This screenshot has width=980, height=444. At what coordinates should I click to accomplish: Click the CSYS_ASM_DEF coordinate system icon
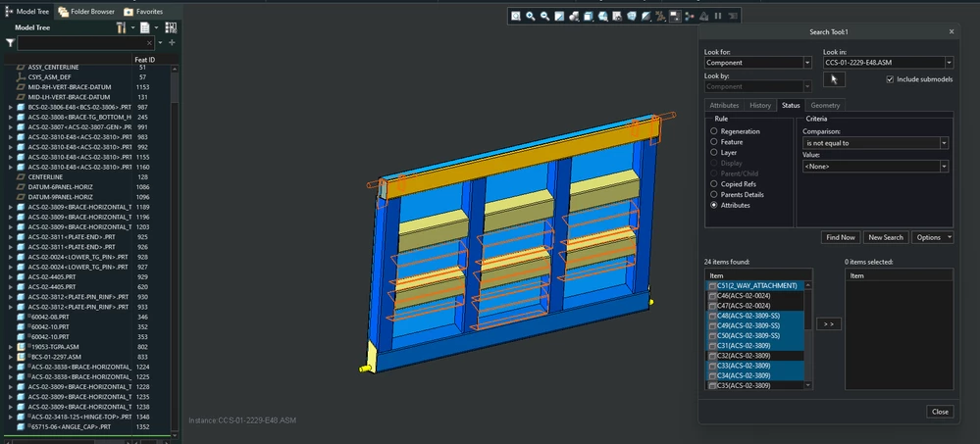[x=20, y=76]
